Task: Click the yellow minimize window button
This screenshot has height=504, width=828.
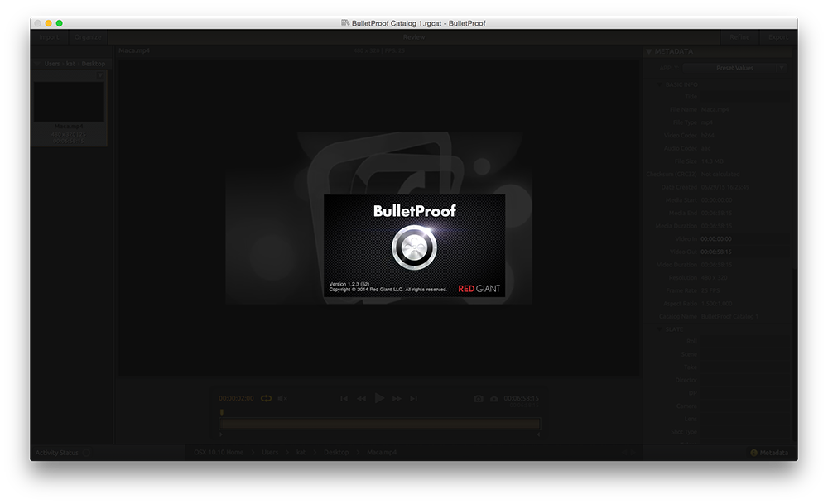Action: pos(49,23)
